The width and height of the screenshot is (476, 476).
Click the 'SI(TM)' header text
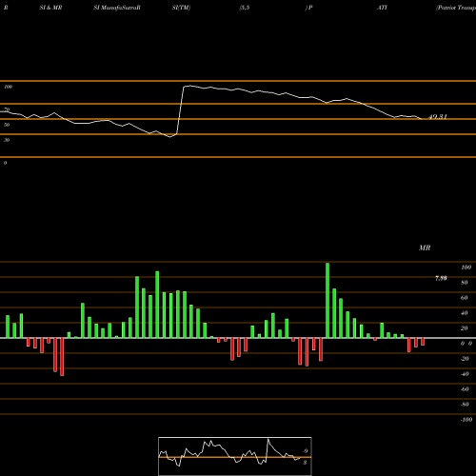coord(181,8)
